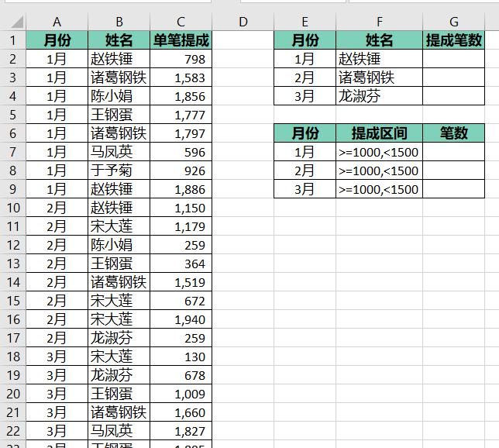The height and width of the screenshot is (448, 499).
Task: Select empty cell G4 for 3月 提成笔数
Action: [x=453, y=96]
